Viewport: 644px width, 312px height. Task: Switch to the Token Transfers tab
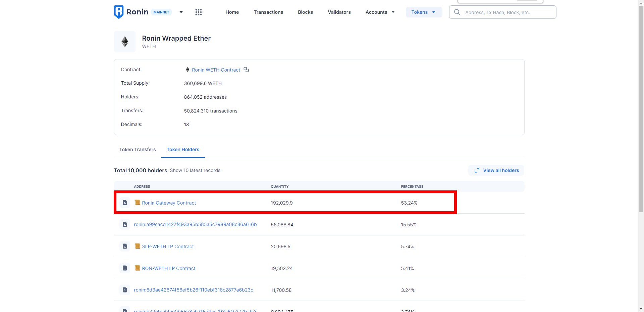pos(138,149)
